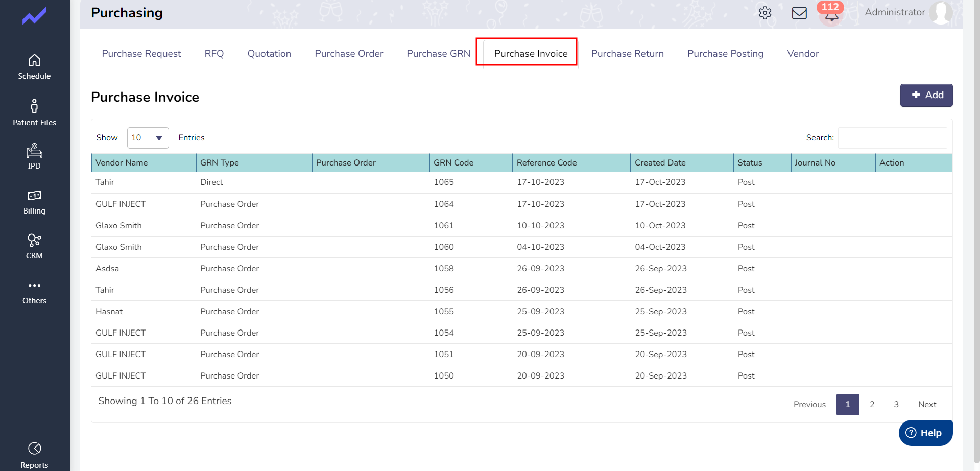Click the Help button
Image resolution: width=980 pixels, height=471 pixels.
(x=925, y=433)
